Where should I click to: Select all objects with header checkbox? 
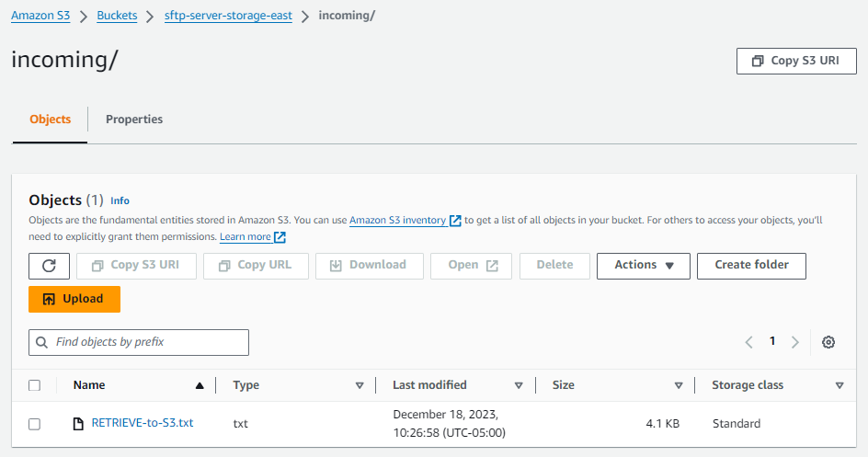[x=35, y=386]
